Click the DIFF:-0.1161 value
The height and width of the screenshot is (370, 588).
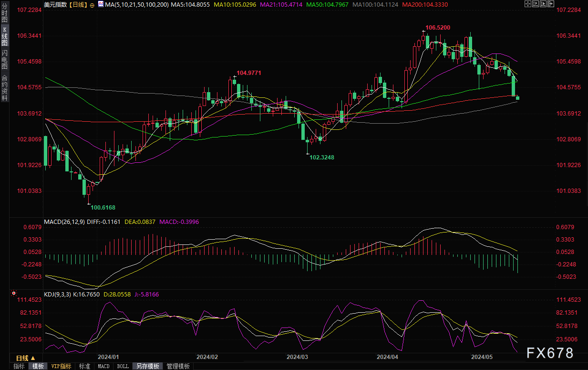[104, 222]
